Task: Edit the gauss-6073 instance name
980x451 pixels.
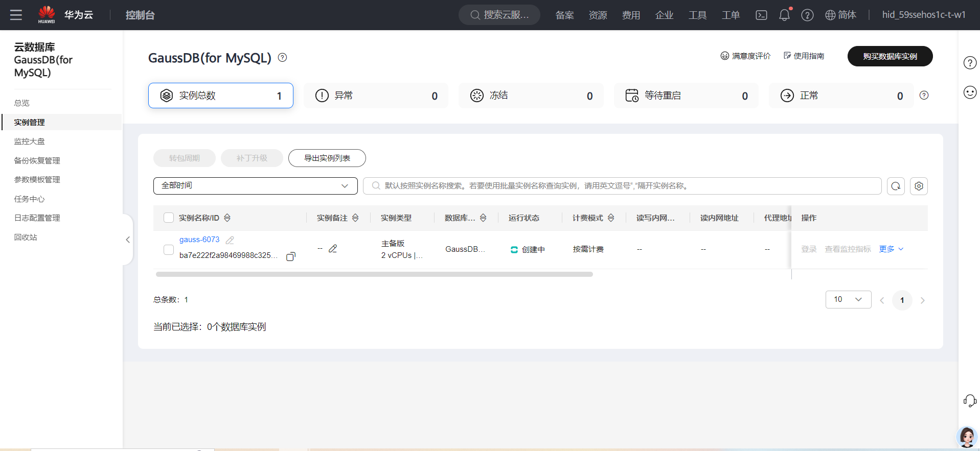Action: click(x=230, y=240)
